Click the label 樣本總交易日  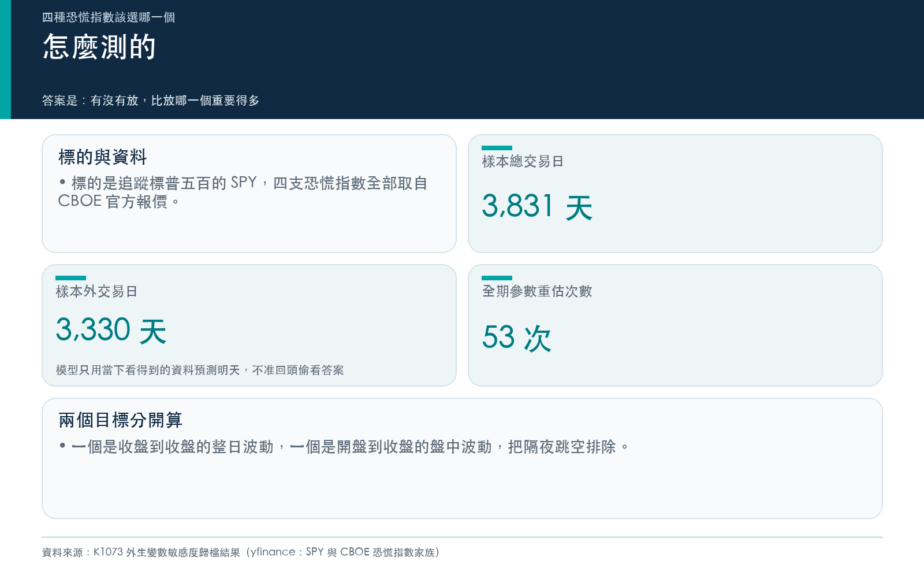tap(523, 161)
